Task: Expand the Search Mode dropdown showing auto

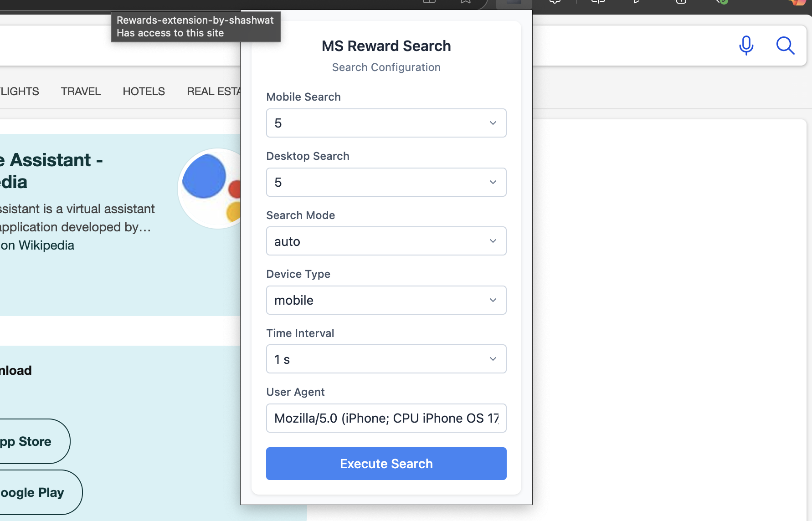Action: pyautogui.click(x=386, y=241)
